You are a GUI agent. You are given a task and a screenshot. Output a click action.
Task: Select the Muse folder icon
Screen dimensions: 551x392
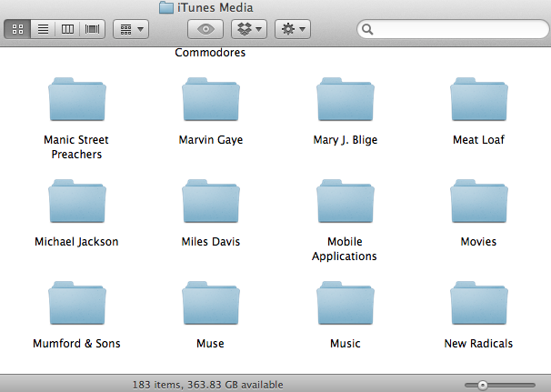pos(211,303)
